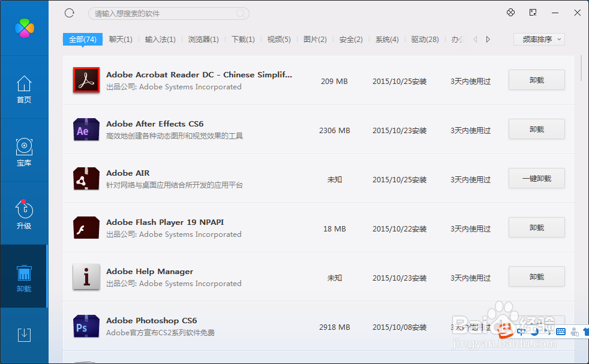589x364 pixels.
Task: Click the Adobe After Effects CS6 icon
Action: (86, 129)
